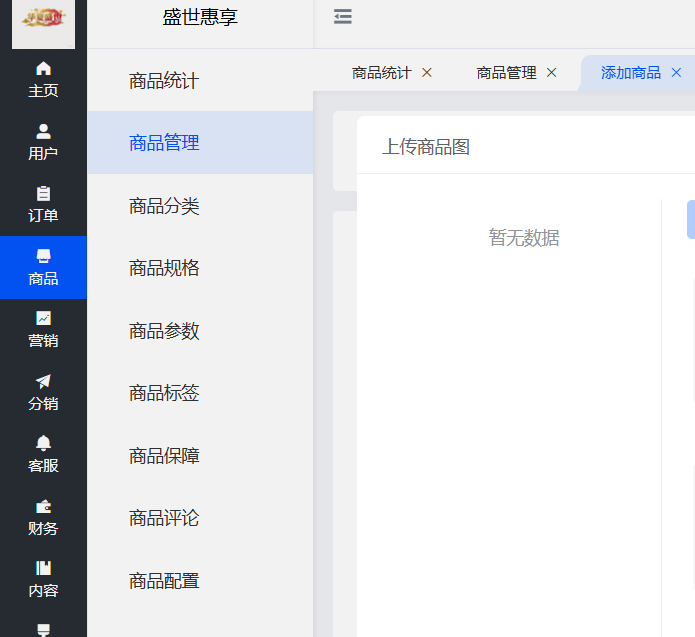This screenshot has width=695, height=637.
Task: Open 商品保障 in the submenu
Action: (200, 456)
